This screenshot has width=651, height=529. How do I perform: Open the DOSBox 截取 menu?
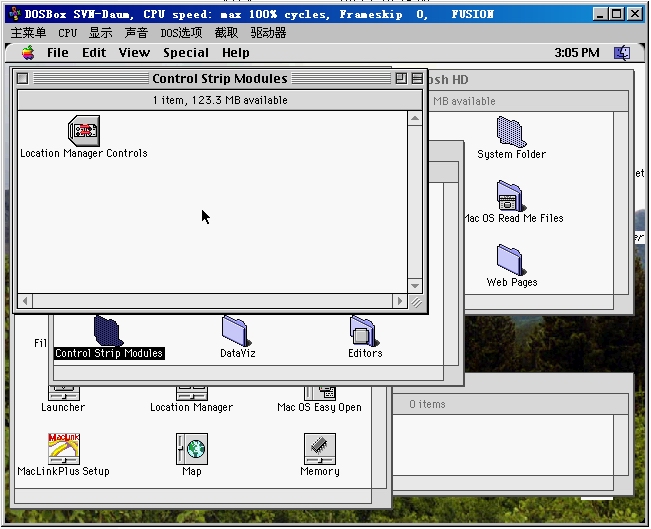click(x=226, y=33)
